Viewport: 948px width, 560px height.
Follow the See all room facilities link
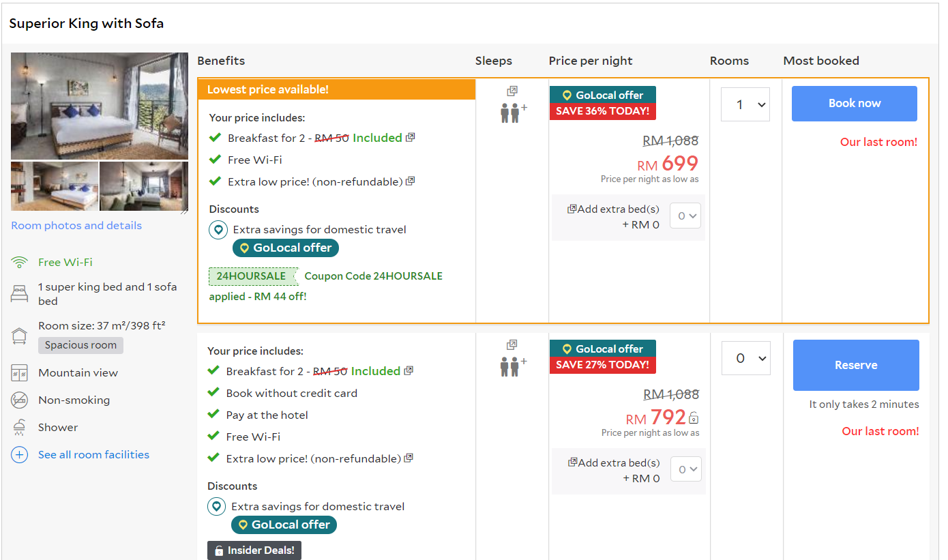point(93,455)
